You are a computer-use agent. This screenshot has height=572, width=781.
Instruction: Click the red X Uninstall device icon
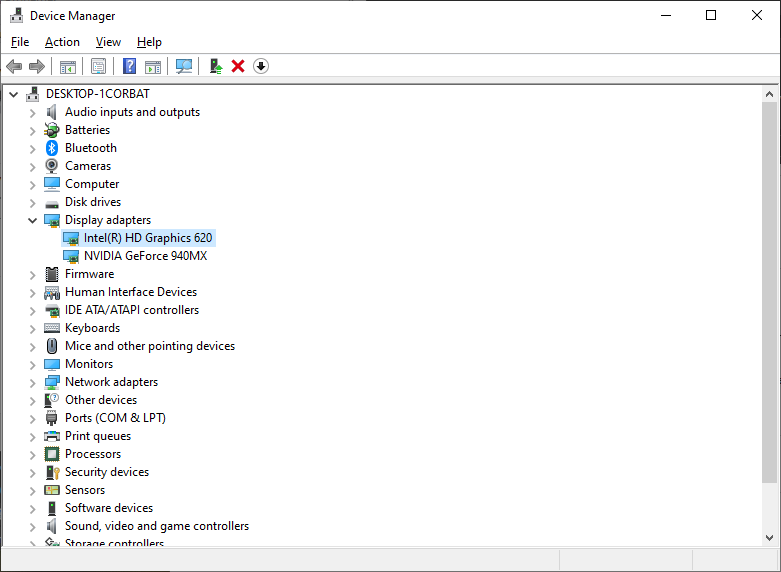coord(238,66)
